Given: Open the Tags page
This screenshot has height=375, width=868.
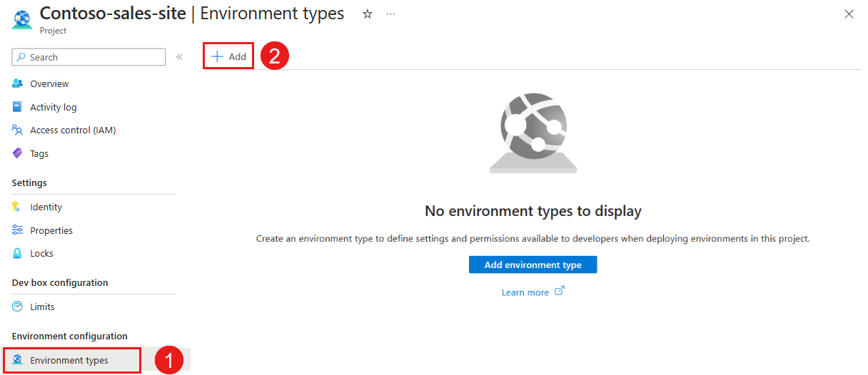Looking at the screenshot, I should point(39,153).
